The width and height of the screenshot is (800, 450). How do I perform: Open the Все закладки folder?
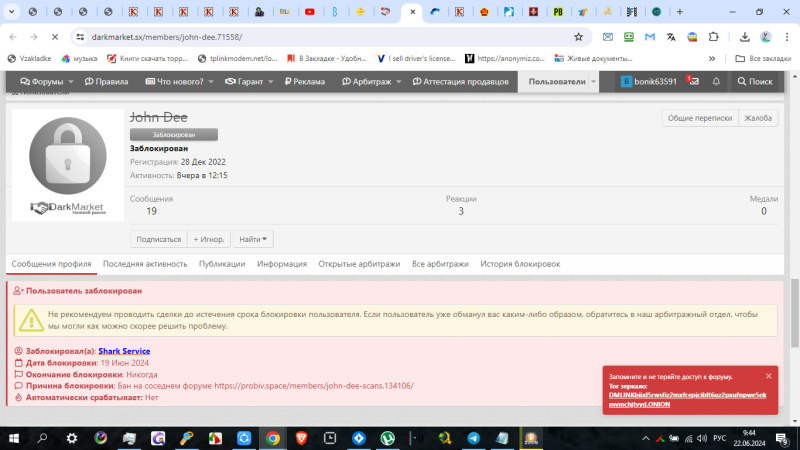pos(763,59)
